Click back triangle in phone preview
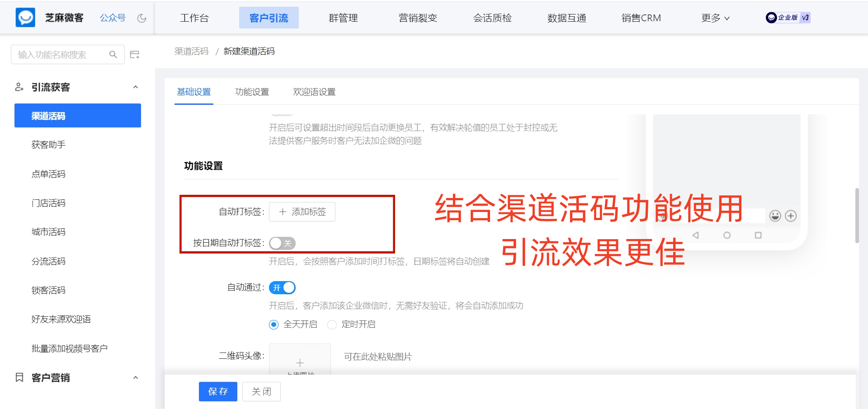868x409 pixels. (696, 235)
